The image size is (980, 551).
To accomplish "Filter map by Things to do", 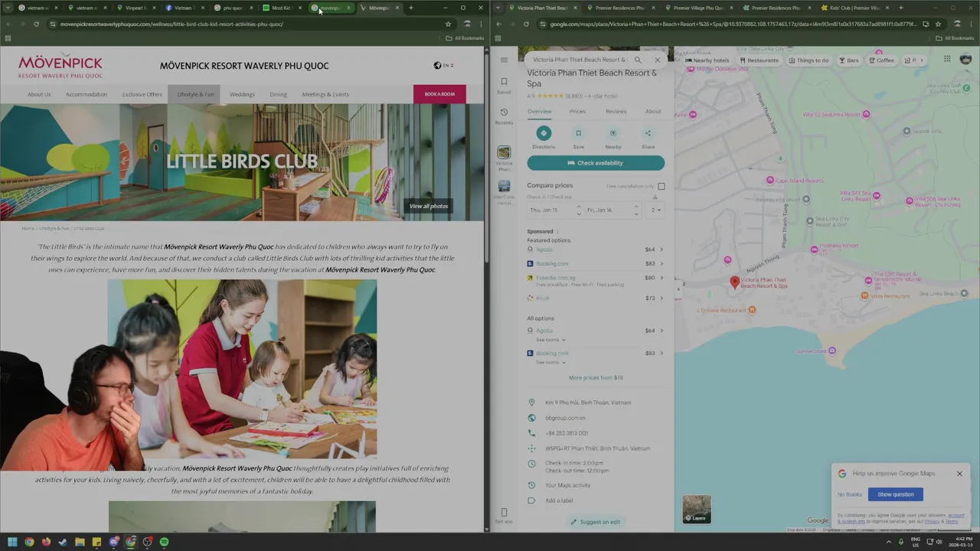I will (x=808, y=60).
